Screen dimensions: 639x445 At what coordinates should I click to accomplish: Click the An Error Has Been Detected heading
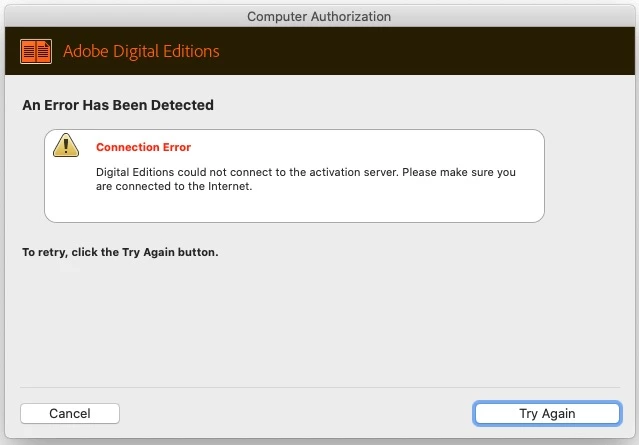(x=118, y=105)
